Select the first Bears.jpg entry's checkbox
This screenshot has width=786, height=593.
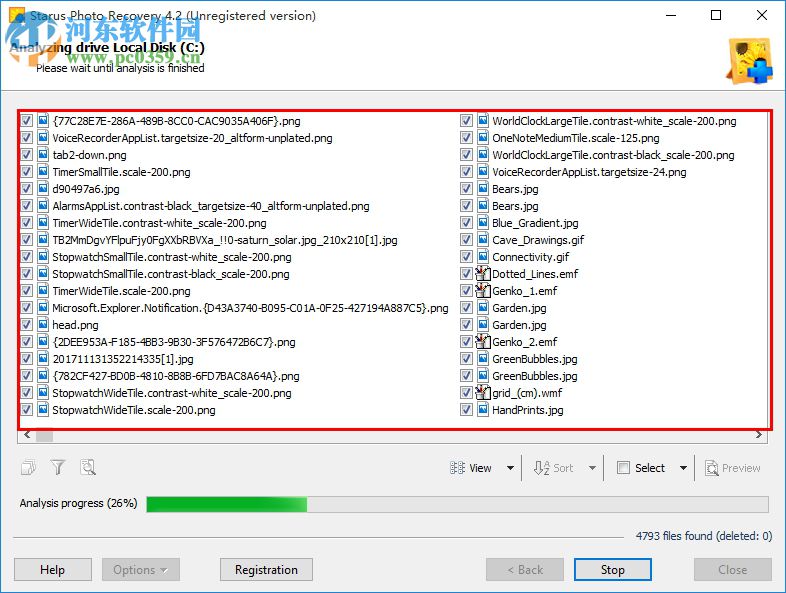point(466,189)
